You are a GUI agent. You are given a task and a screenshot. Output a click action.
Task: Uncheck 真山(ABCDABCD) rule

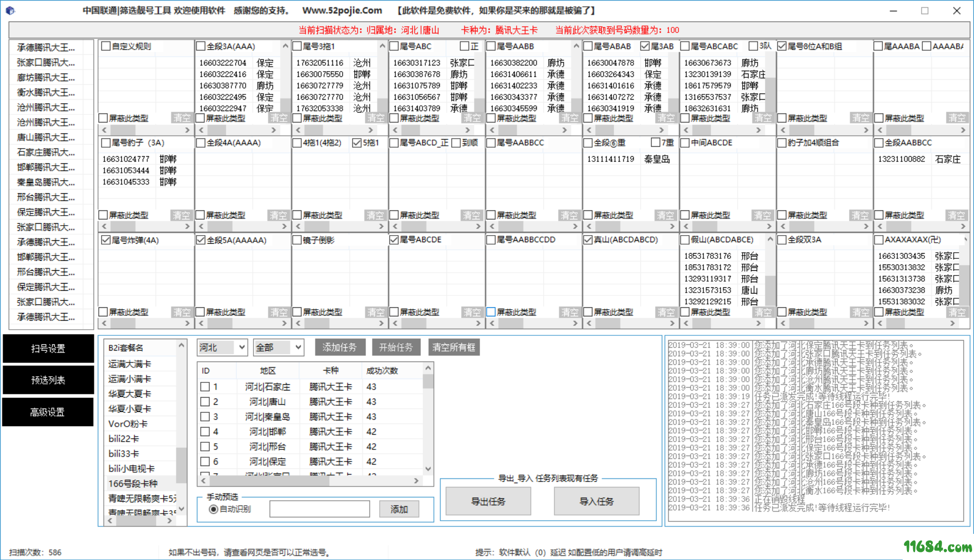click(588, 239)
